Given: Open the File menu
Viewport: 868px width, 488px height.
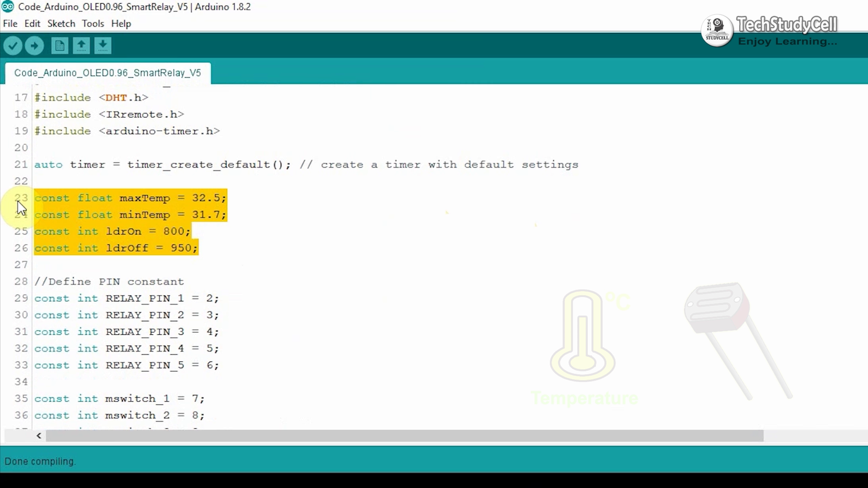Looking at the screenshot, I should point(10,23).
